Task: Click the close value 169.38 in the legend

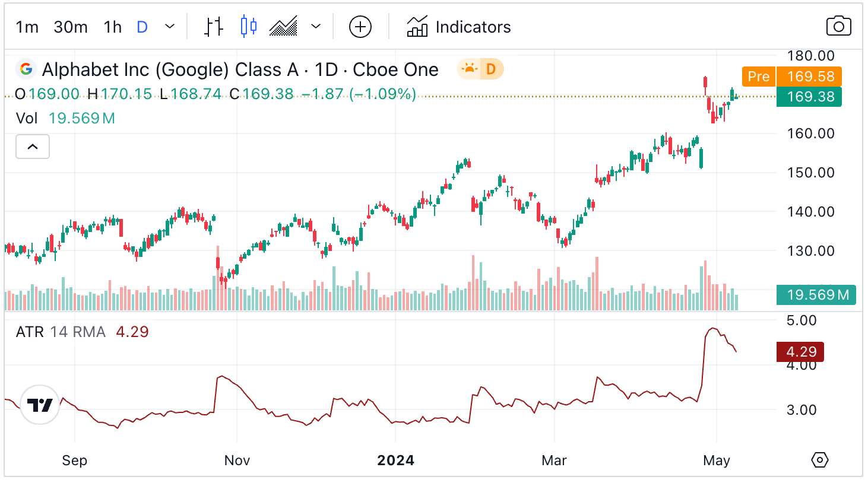Action: (268, 94)
